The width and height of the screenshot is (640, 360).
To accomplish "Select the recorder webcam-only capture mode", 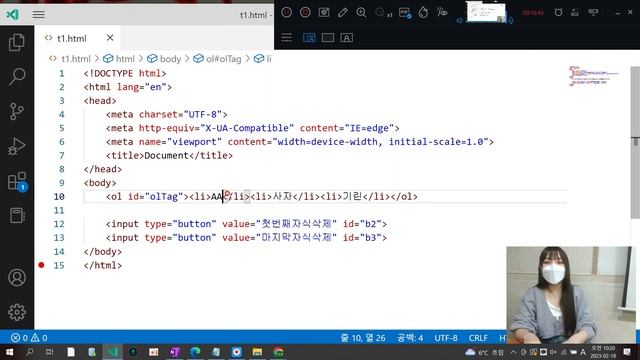I will pos(347,38).
